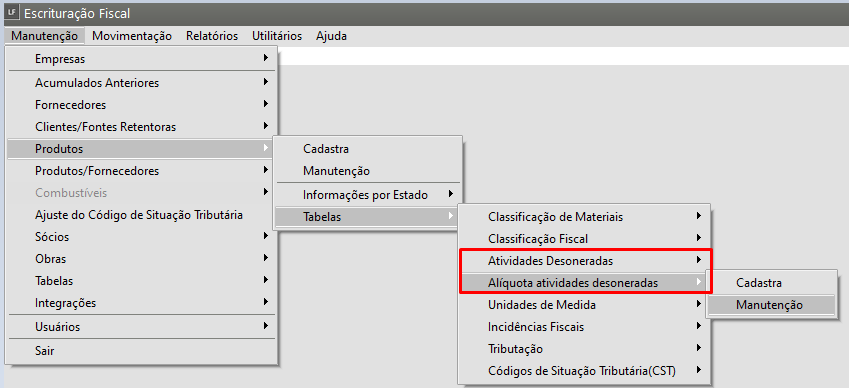
Task: Click the submenu arrow beside Sócios
Action: [266, 235]
